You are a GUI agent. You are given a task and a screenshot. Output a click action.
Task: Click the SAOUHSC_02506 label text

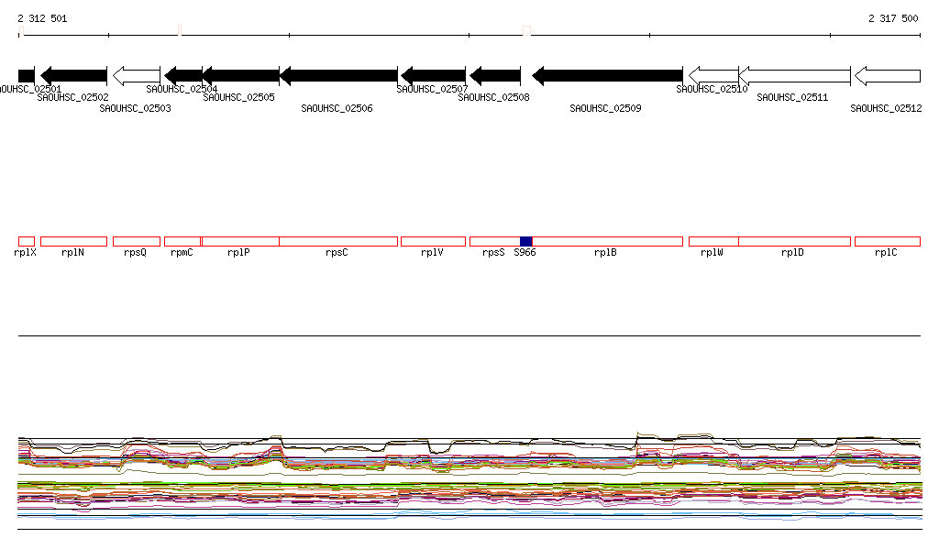click(x=337, y=108)
